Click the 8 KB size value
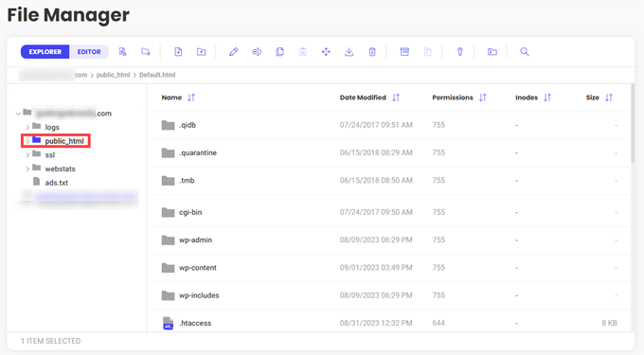 pyautogui.click(x=609, y=323)
